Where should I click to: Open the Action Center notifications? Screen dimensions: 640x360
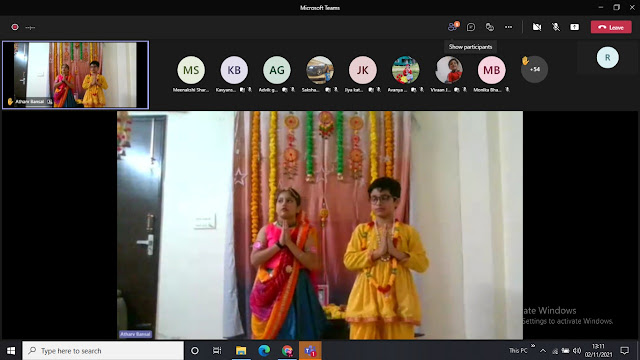624,351
